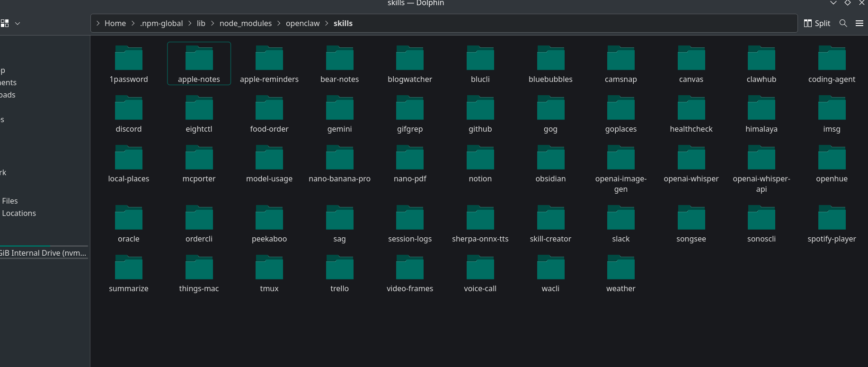
Task: Select the video-frames folder label
Action: [x=410, y=289]
